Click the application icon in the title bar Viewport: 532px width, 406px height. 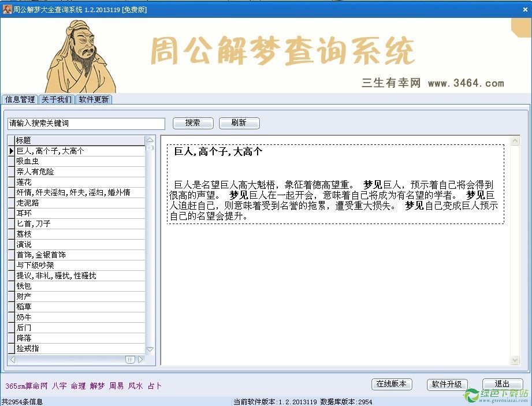(x=6, y=8)
